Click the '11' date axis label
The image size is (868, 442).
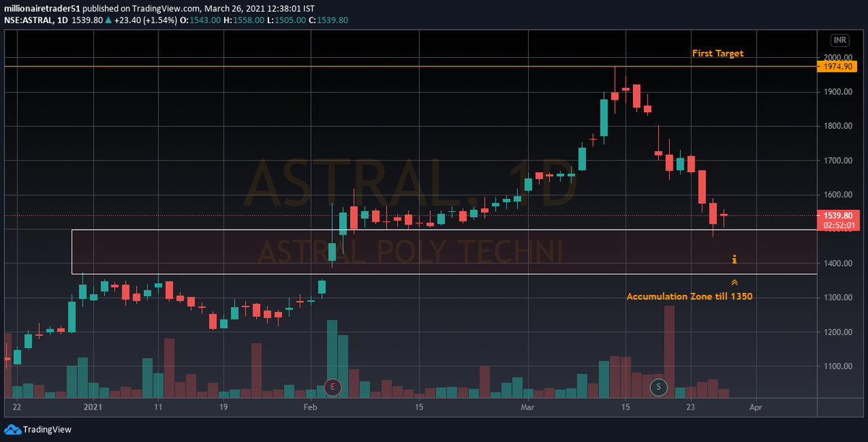tap(158, 408)
